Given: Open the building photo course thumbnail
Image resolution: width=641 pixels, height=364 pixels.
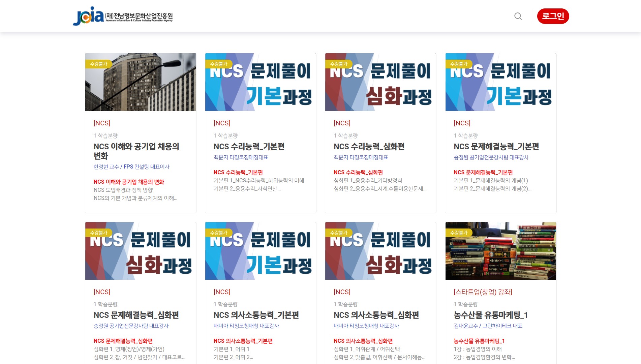Looking at the screenshot, I should 141,82.
